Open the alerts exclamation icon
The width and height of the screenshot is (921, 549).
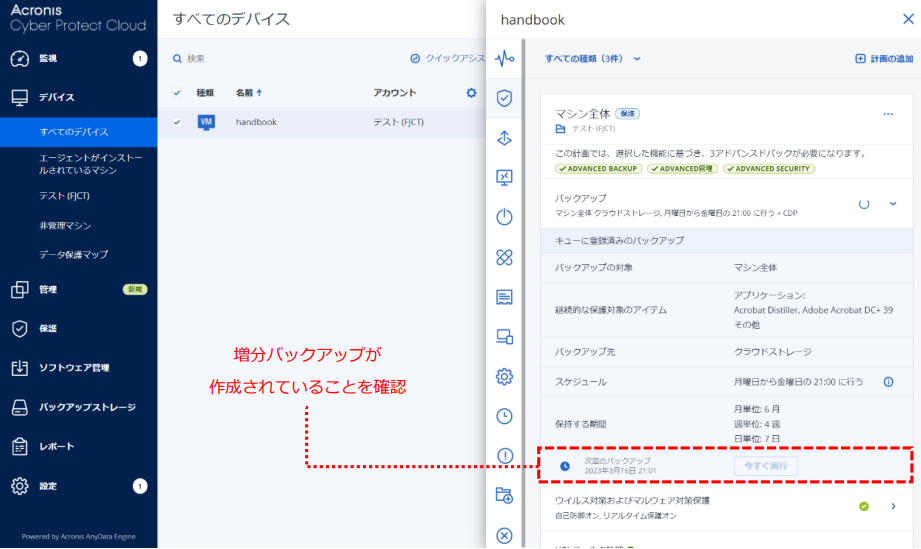pos(505,456)
